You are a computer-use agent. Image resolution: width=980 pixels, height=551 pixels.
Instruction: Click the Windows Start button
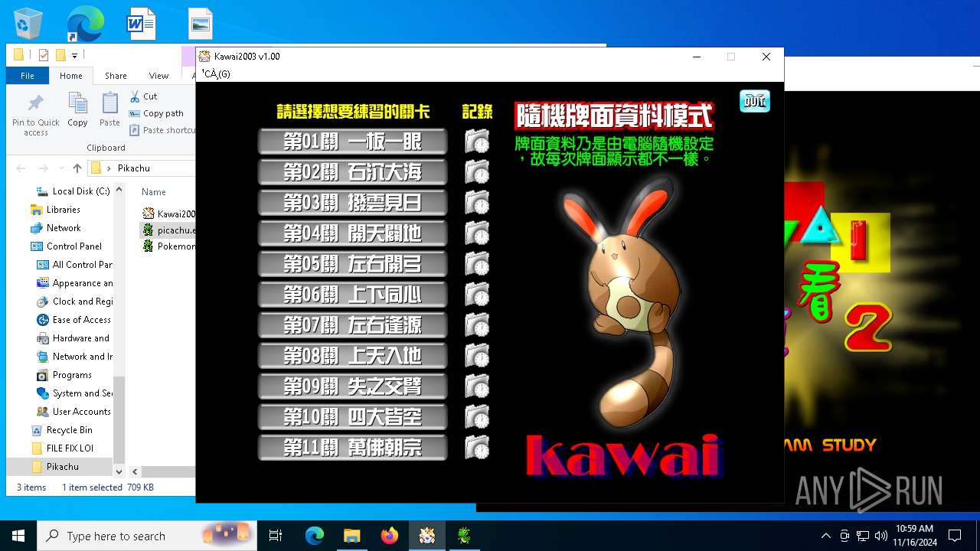pyautogui.click(x=18, y=536)
